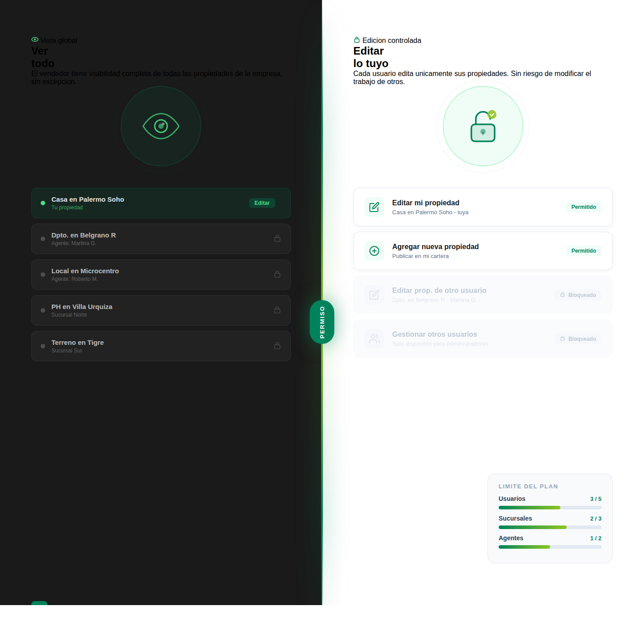Click the Usuarios progress bar
The image size is (644, 644).
[550, 508]
